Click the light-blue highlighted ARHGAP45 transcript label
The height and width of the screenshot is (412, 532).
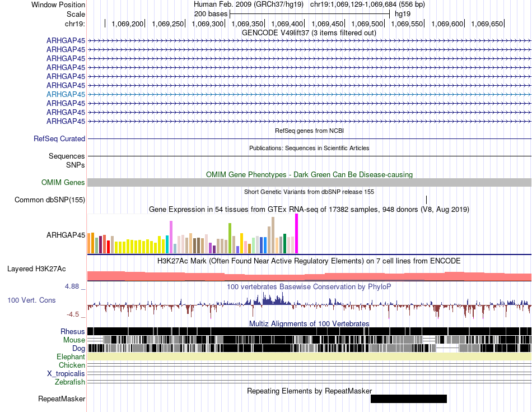66,94
